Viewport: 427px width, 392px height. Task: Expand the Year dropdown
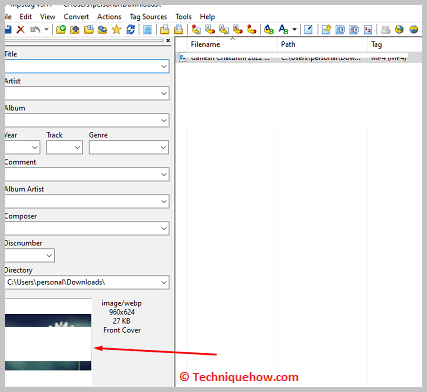(35, 147)
